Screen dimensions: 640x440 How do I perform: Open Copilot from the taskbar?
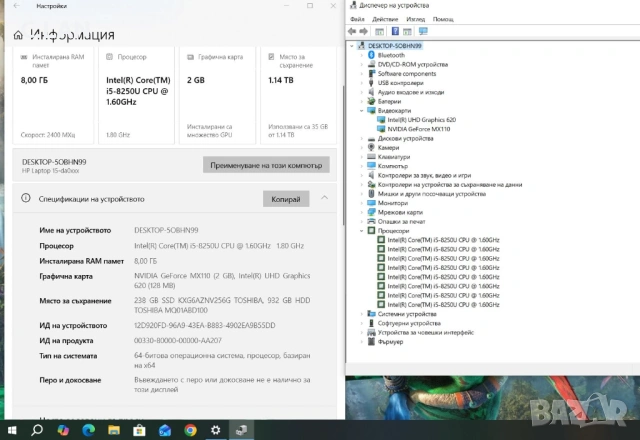pyautogui.click(x=63, y=430)
